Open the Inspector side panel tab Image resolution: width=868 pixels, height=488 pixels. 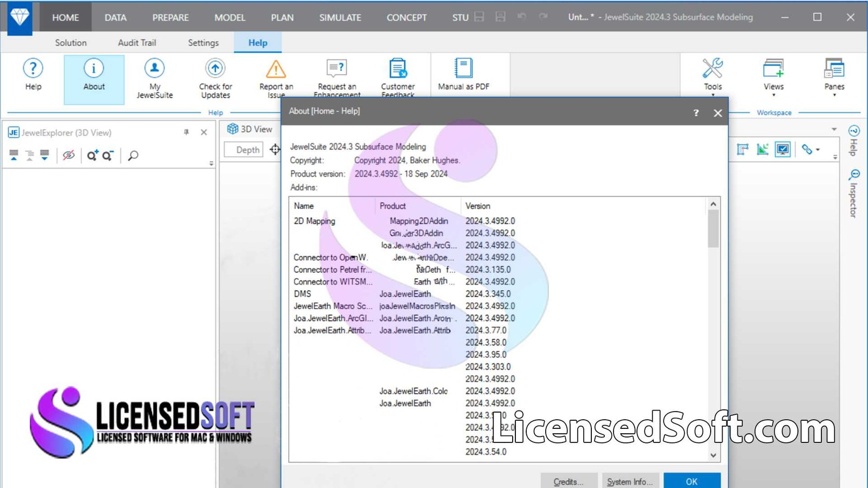[854, 194]
